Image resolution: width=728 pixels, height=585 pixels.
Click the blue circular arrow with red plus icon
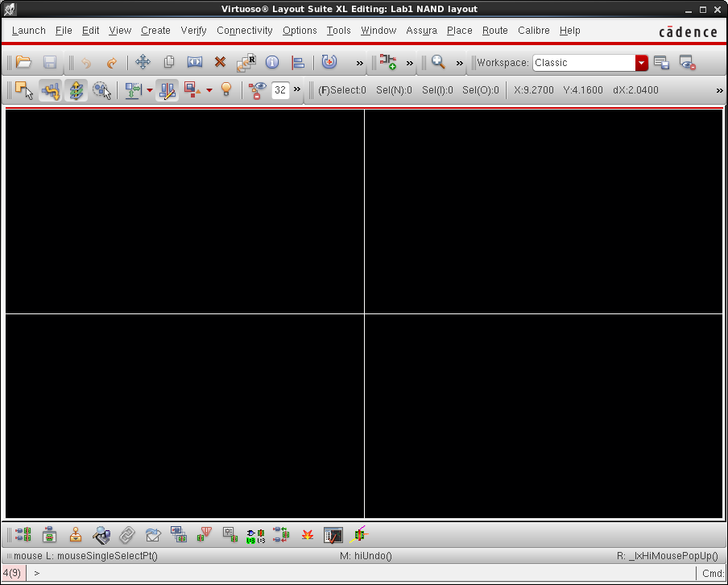329,62
